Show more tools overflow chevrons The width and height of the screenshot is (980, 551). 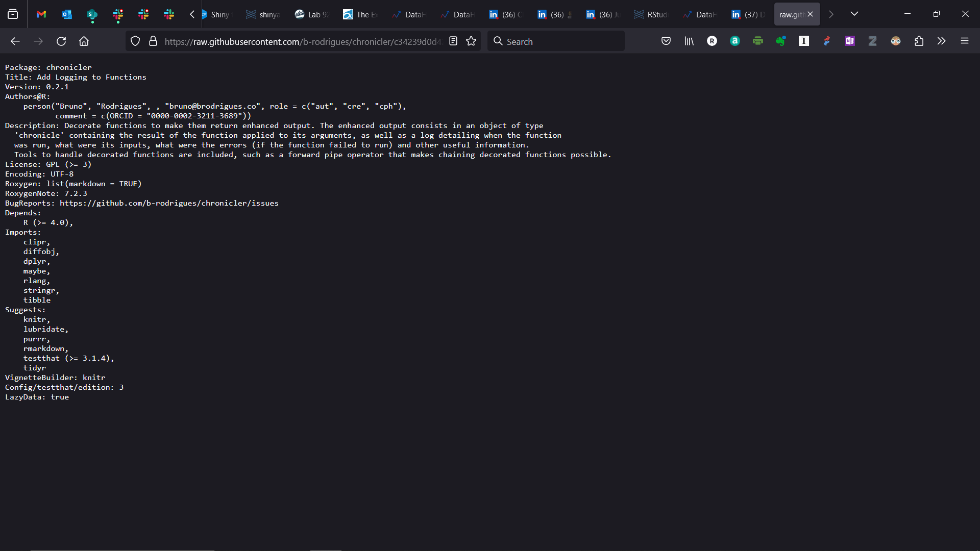942,41
